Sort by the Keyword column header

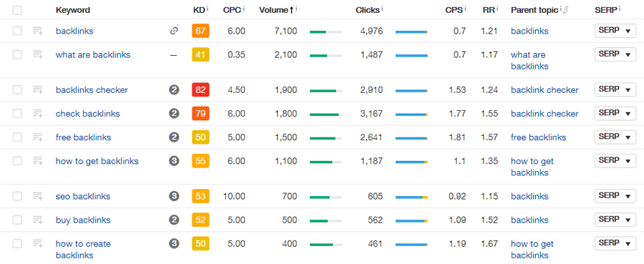[x=73, y=10]
